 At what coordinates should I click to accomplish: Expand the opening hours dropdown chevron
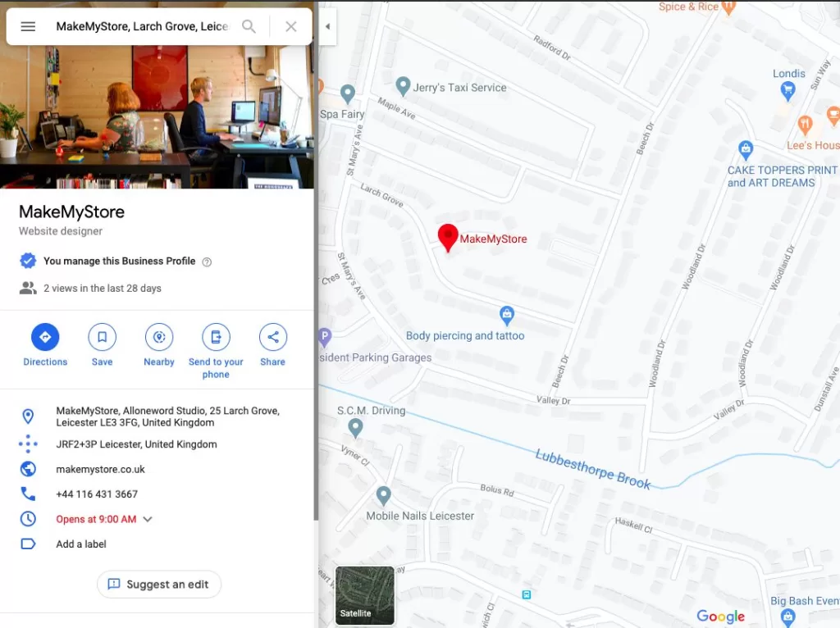pyautogui.click(x=148, y=519)
